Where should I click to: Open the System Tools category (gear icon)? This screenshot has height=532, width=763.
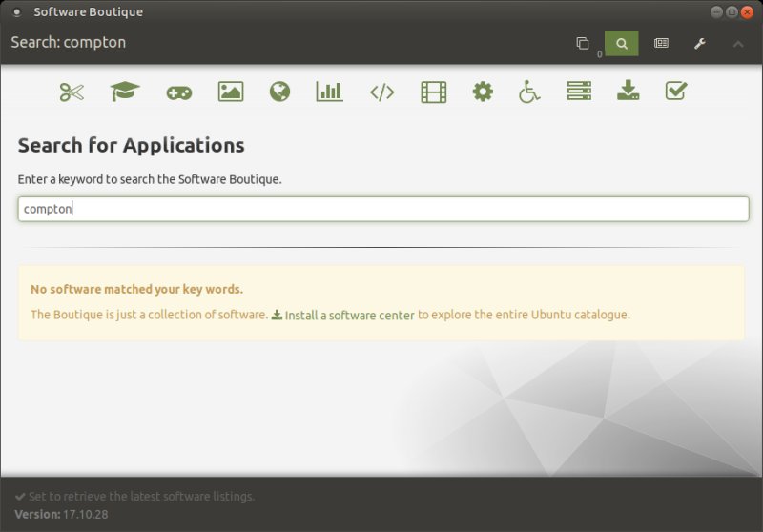tap(483, 92)
